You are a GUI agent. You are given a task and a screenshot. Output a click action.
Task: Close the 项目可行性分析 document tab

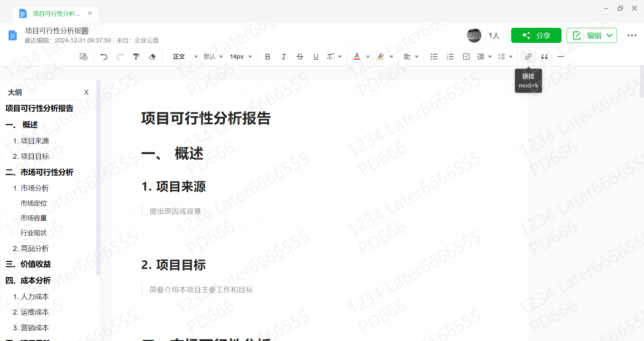point(90,13)
